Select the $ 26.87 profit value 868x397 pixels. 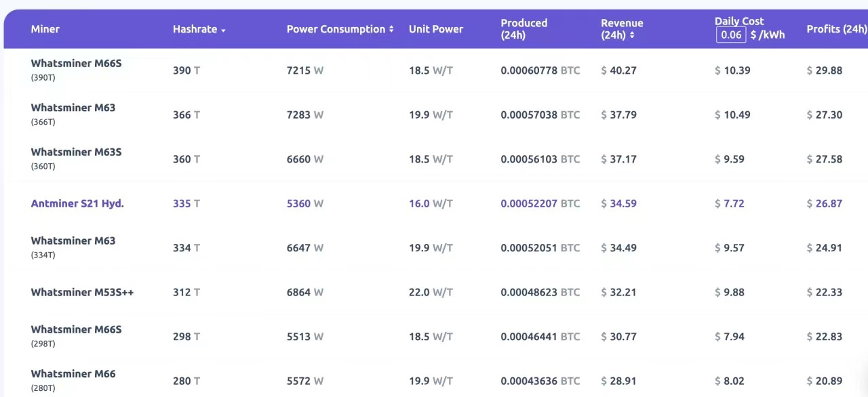pyautogui.click(x=825, y=203)
